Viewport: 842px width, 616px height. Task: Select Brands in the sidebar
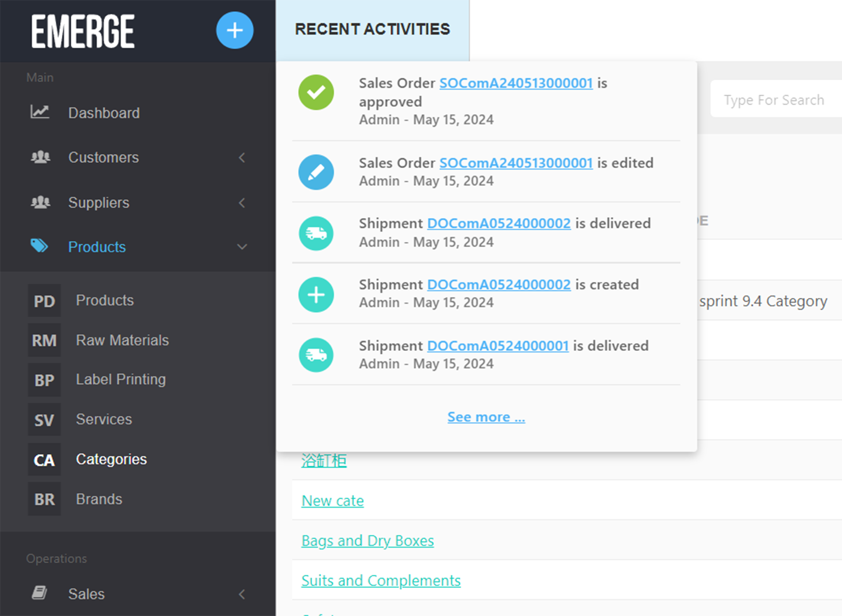[x=99, y=499]
